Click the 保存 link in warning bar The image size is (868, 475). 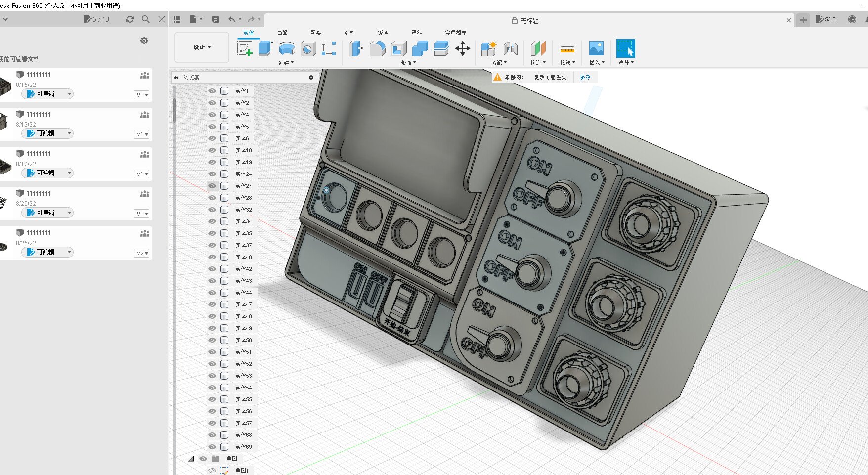[585, 77]
